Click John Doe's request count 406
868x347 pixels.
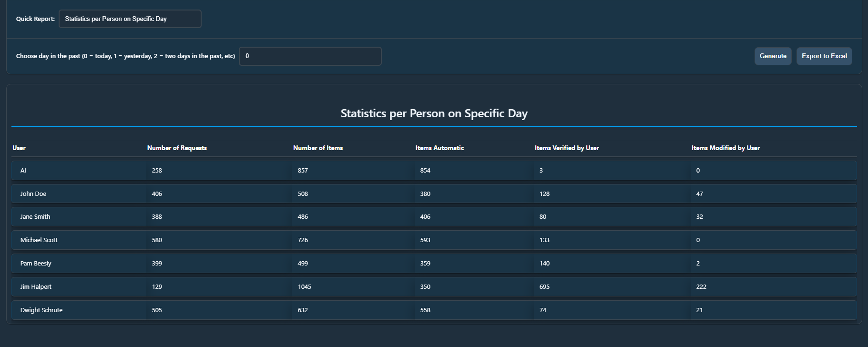(x=157, y=194)
